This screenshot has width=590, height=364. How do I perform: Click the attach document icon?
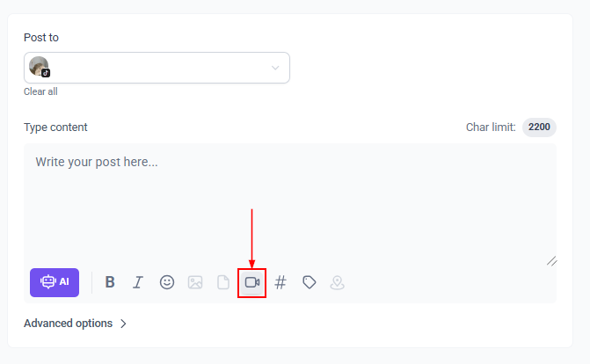tap(223, 282)
